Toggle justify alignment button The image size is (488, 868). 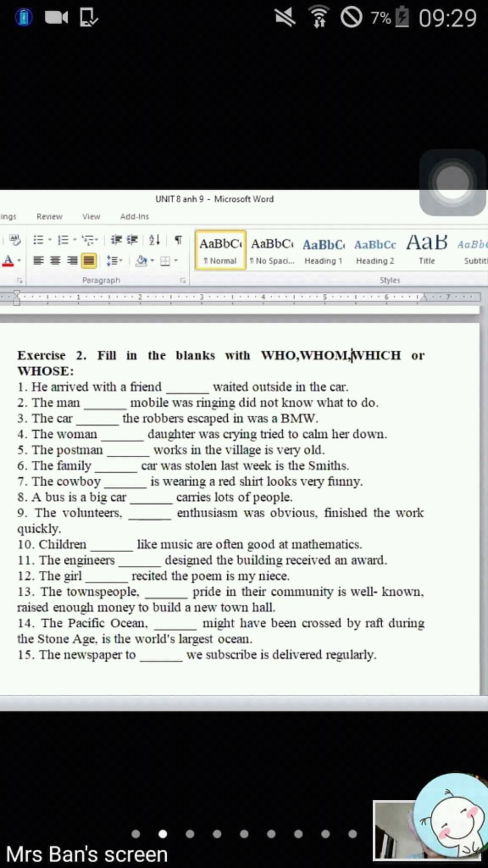point(89,260)
